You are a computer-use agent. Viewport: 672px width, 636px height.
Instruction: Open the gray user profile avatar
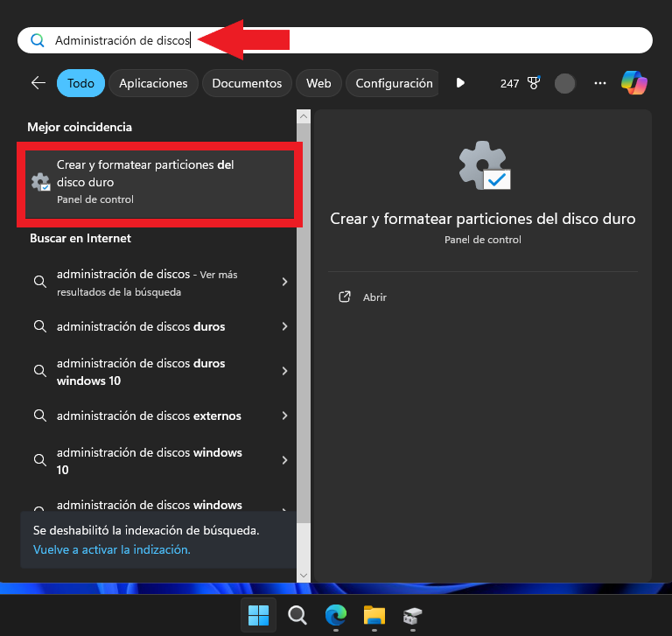pyautogui.click(x=565, y=83)
